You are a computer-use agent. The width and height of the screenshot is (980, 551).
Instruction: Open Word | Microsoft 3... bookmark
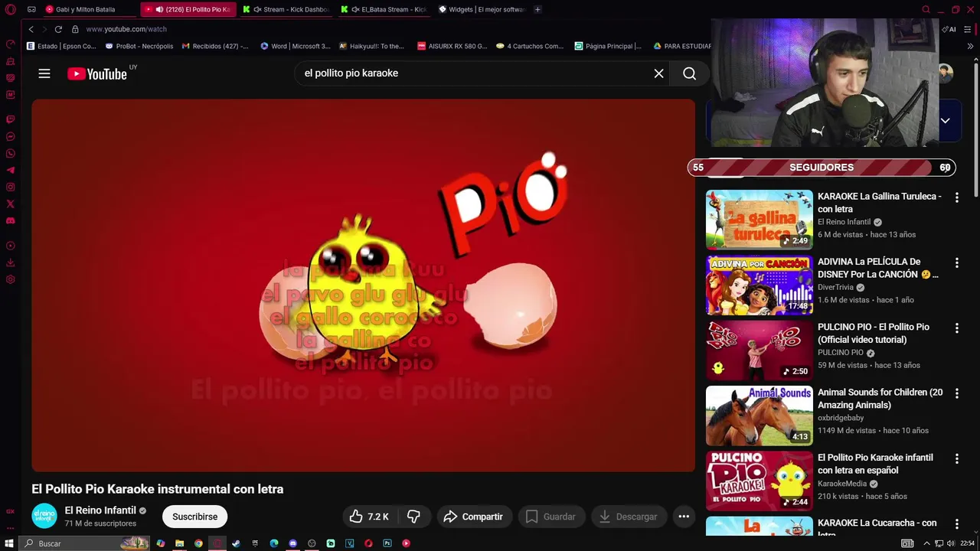coord(296,46)
